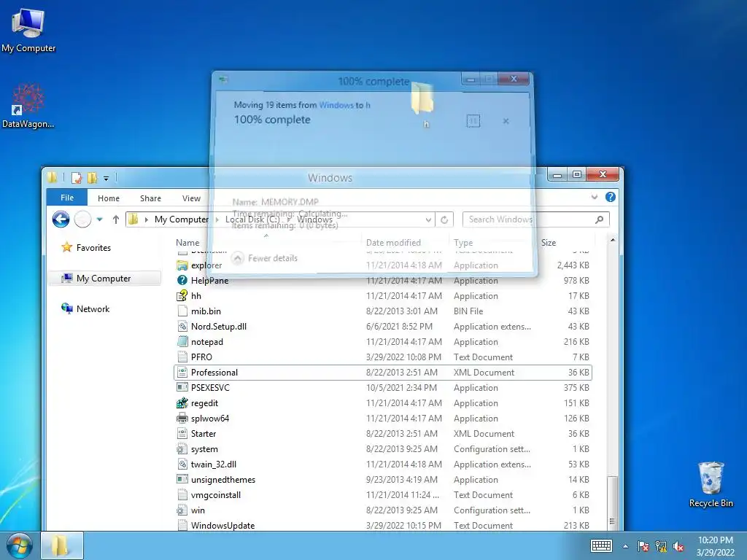Screen dimensions: 747x560
Task: Open Action Center flag icon
Action: coord(643,546)
